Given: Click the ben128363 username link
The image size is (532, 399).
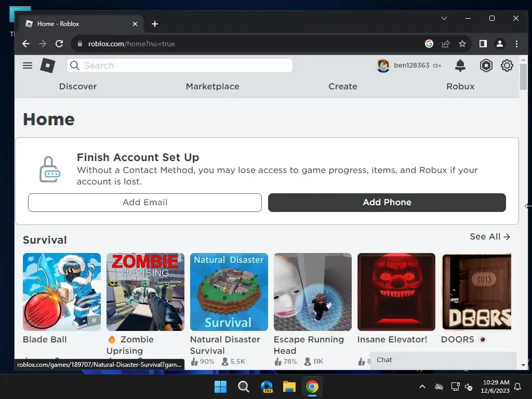Looking at the screenshot, I should click(x=411, y=65).
